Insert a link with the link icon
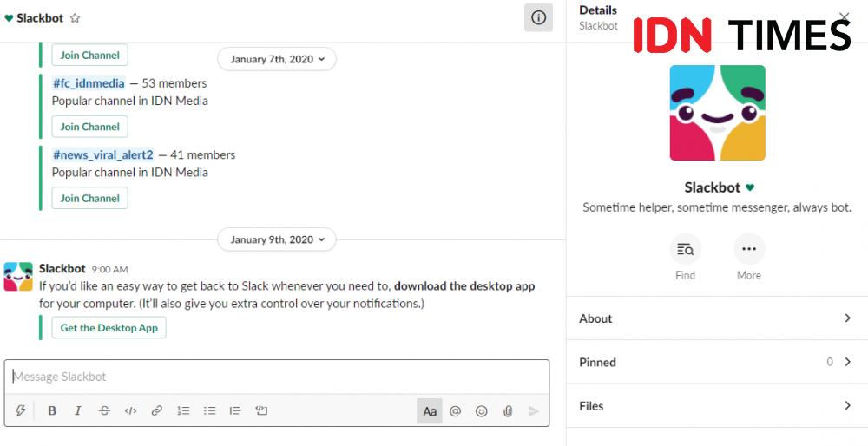 (x=156, y=410)
